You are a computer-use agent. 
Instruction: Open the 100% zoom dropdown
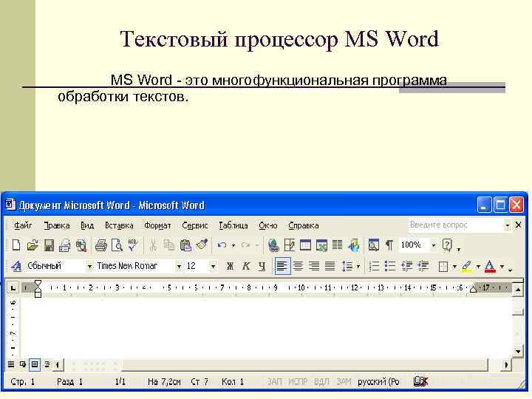click(x=434, y=245)
